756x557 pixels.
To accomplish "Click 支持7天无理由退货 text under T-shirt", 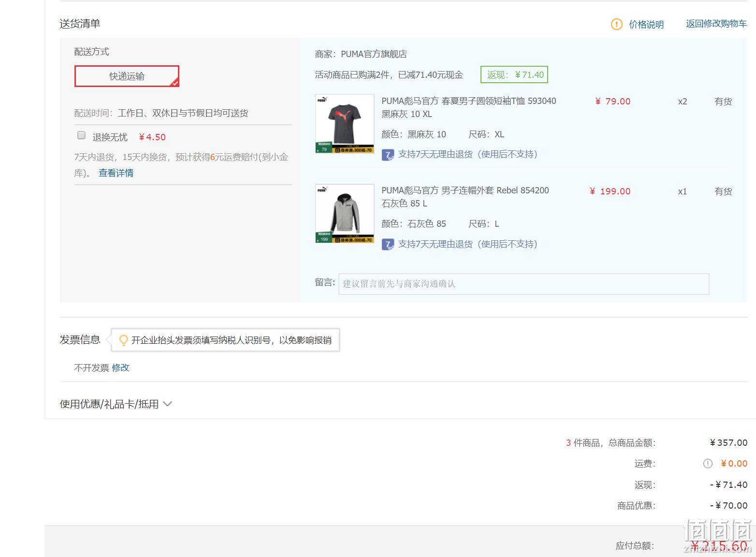I will tap(468, 154).
